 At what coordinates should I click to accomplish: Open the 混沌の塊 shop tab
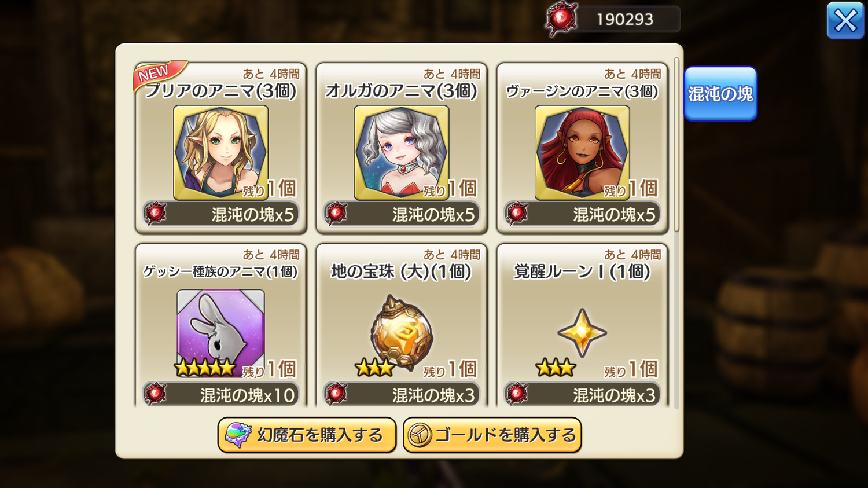pos(720,94)
